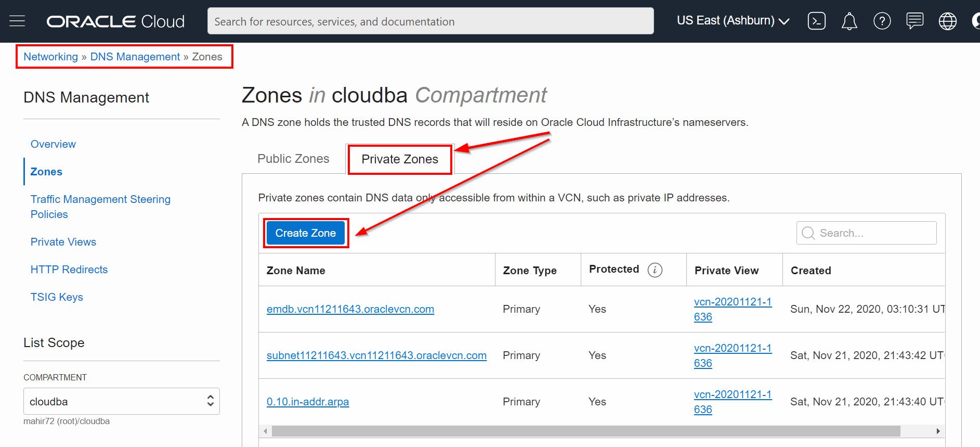Click the Zone Name column header

pos(296,271)
